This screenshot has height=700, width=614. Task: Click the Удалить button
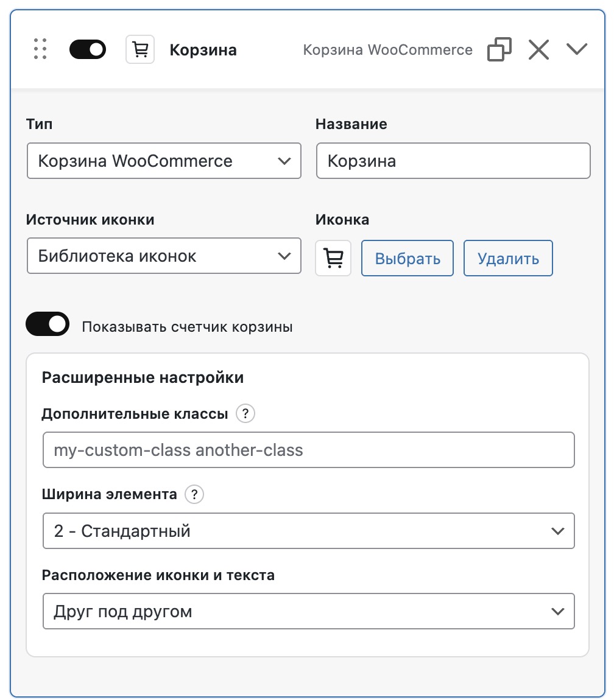(x=508, y=258)
